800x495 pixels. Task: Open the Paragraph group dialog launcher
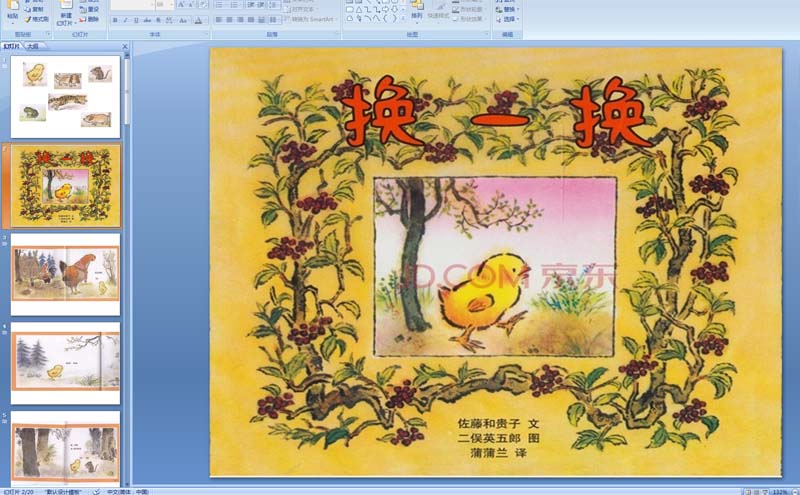[337, 34]
